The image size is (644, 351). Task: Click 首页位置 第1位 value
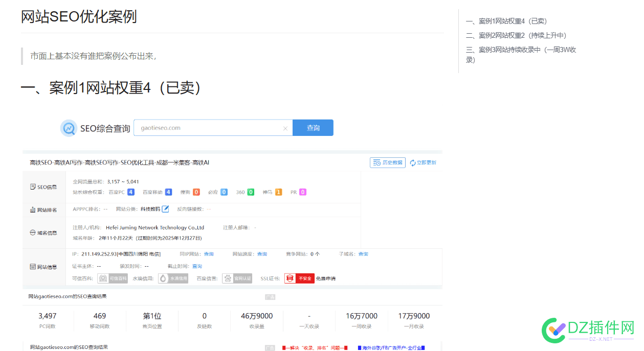coord(152,316)
